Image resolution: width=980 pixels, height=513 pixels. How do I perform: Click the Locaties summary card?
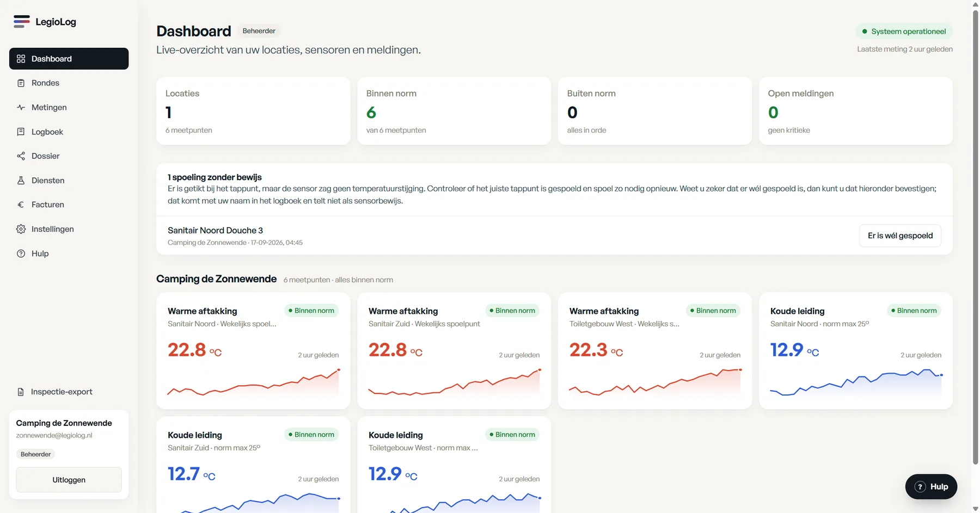(253, 111)
